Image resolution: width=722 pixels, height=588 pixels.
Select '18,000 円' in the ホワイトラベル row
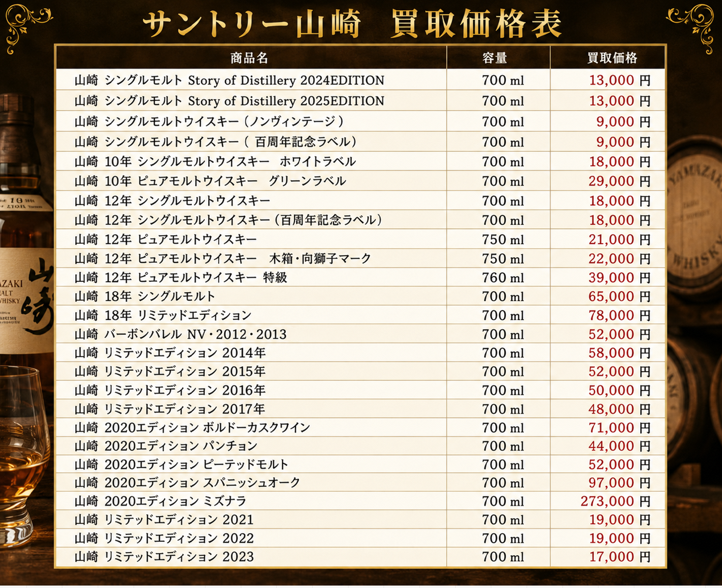620,162
